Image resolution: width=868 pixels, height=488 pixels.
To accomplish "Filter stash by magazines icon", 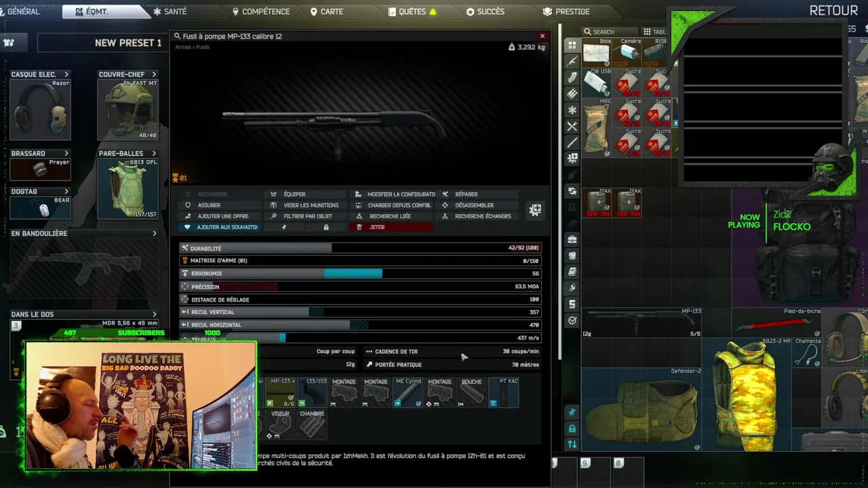I will 572,77.
